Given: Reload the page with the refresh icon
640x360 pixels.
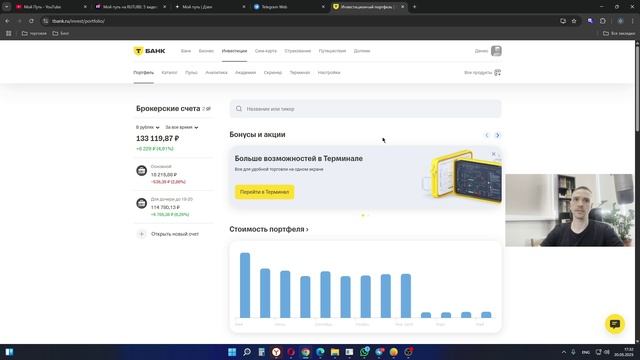Looking at the screenshot, I should 31,21.
